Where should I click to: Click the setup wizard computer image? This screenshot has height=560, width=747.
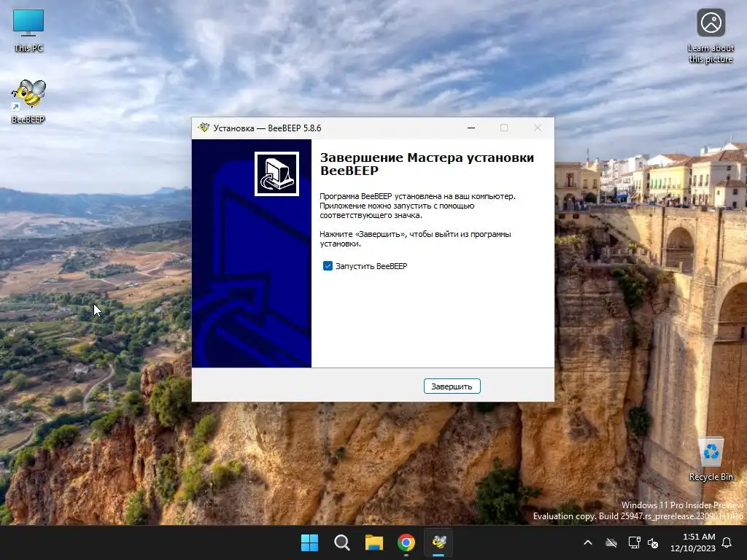click(x=276, y=174)
